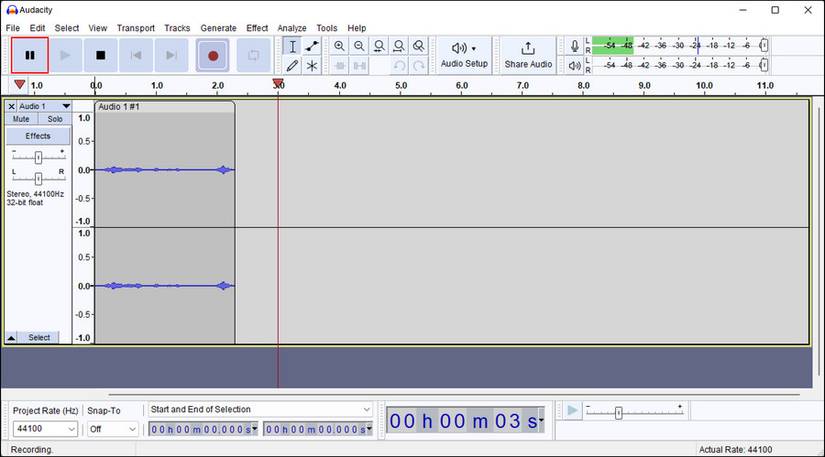This screenshot has width=825, height=457.
Task: Open the Select menu
Action: click(x=67, y=28)
